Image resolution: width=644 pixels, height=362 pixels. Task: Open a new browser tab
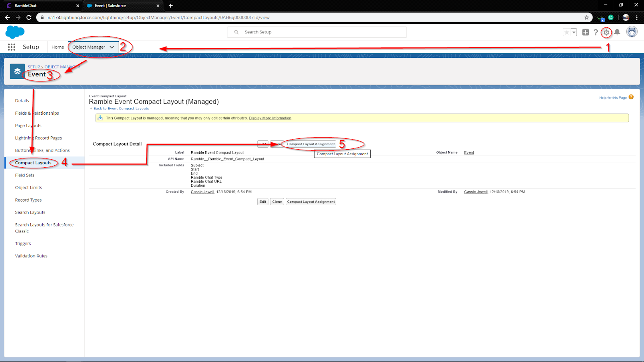(171, 6)
